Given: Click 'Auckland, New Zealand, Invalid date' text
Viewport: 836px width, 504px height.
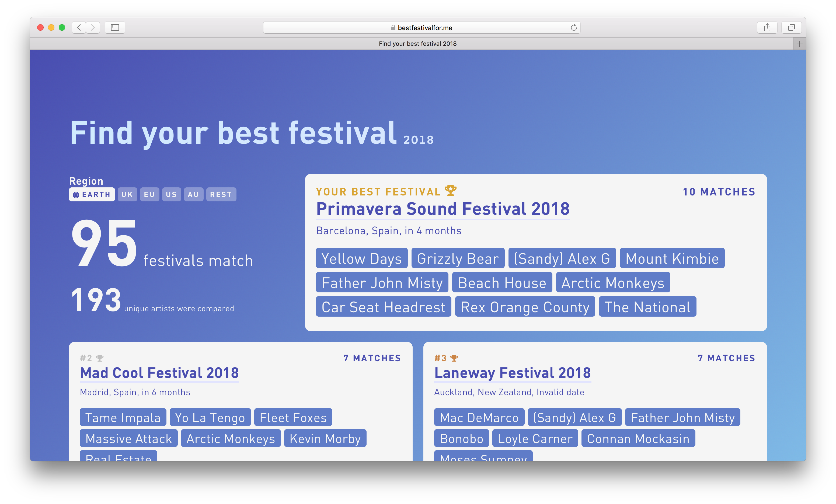Looking at the screenshot, I should (x=509, y=392).
